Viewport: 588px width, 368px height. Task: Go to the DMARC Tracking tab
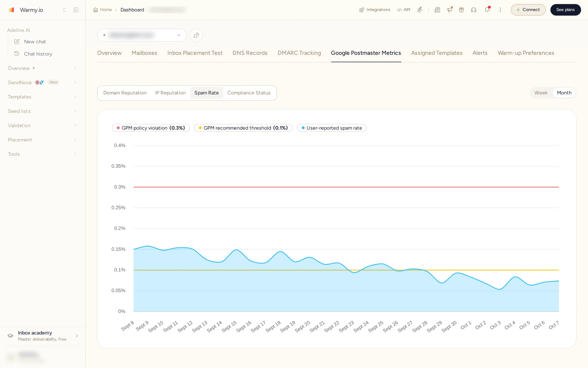(x=299, y=53)
